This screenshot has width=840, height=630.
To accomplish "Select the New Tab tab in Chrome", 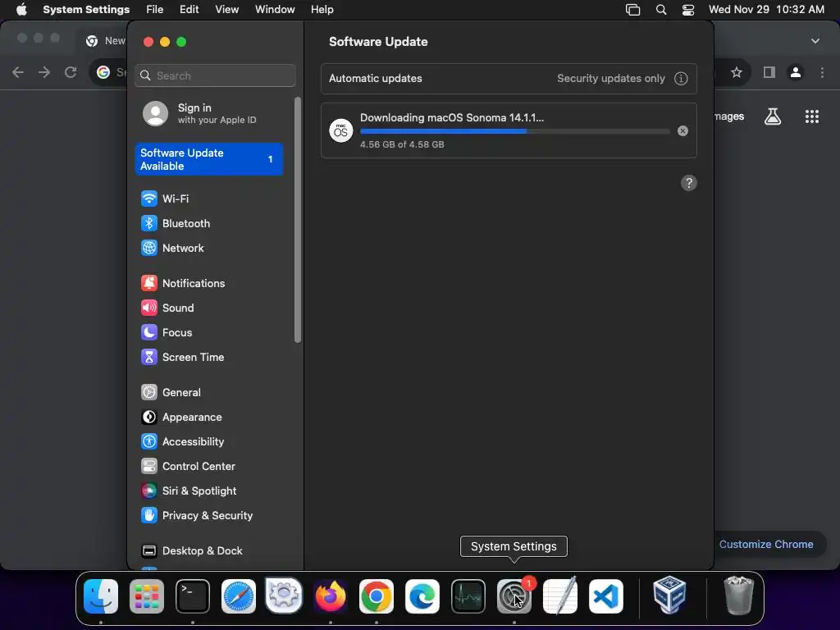I will (x=106, y=41).
